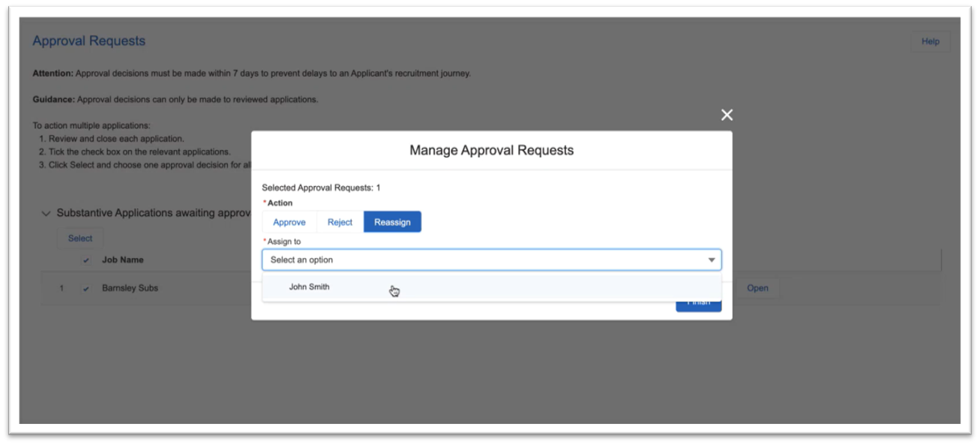The height and width of the screenshot is (445, 980).
Task: Switch the action to Approve
Action: click(289, 221)
